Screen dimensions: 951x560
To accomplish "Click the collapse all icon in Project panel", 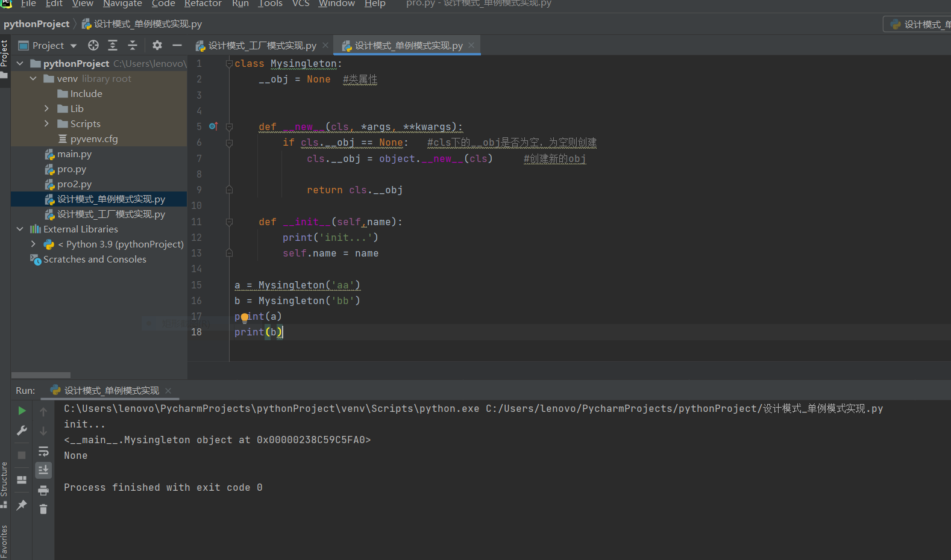I will click(133, 45).
